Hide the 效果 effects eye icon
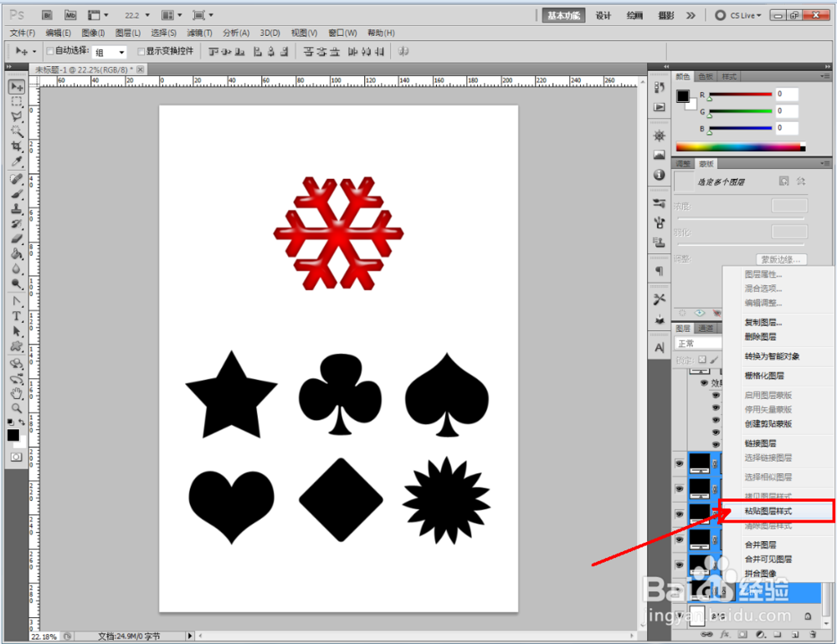Screen dimensions: 837x644 [x=704, y=382]
